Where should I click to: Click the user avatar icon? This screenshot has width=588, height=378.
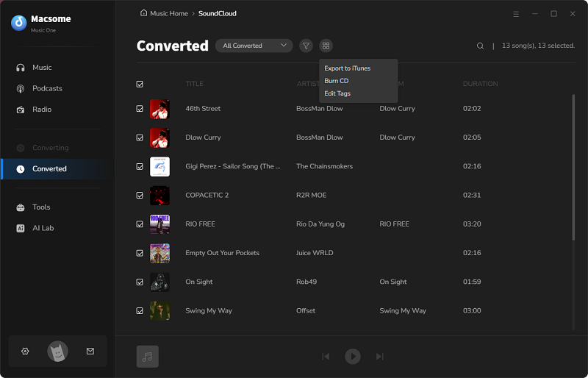pyautogui.click(x=57, y=352)
